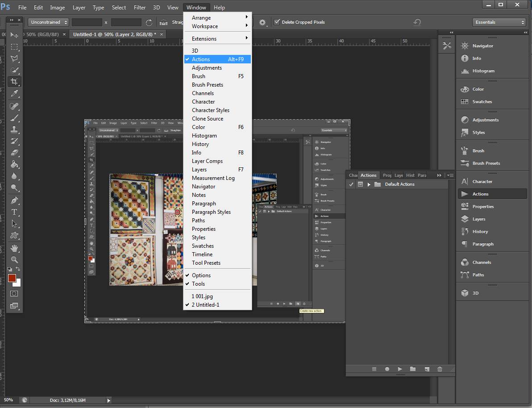Open the Extensions submenu
This screenshot has height=408, width=532.
coord(217,39)
